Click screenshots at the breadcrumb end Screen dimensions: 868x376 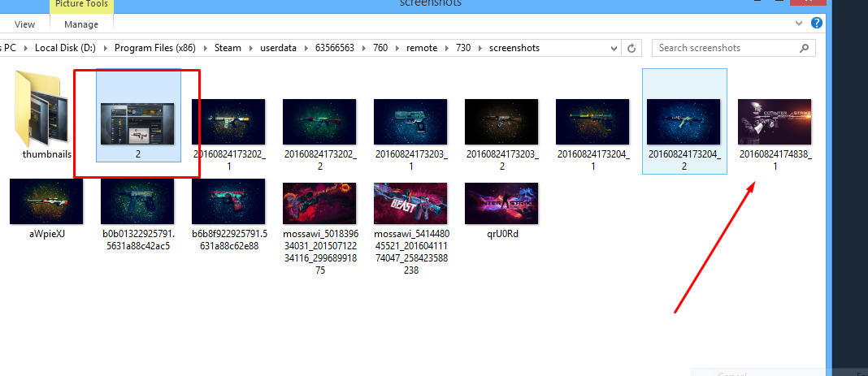514,48
